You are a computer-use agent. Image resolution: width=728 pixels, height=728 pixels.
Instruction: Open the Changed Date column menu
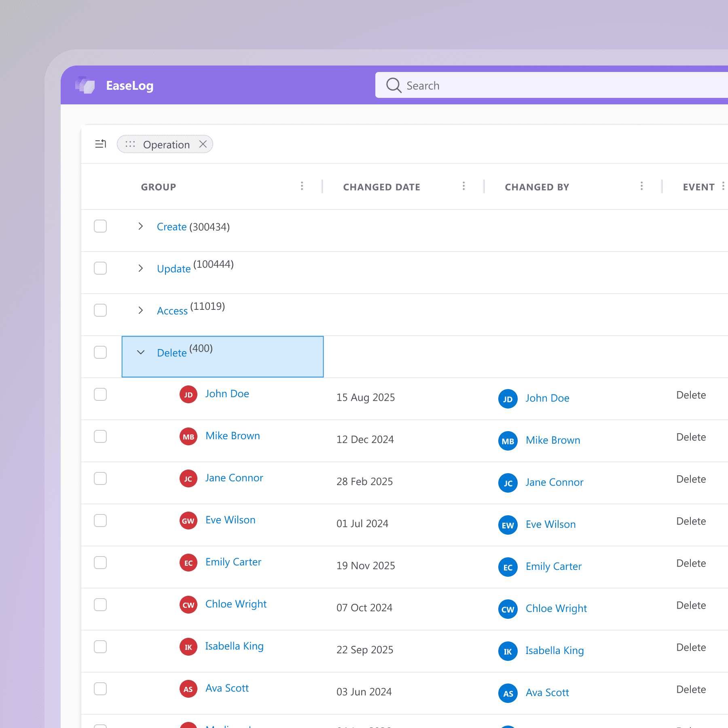[463, 186]
